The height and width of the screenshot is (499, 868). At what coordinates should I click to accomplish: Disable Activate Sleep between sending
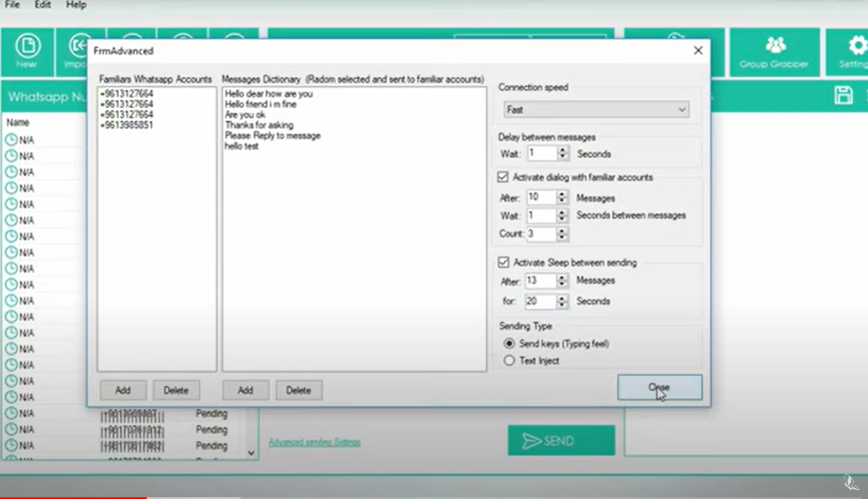coord(502,262)
